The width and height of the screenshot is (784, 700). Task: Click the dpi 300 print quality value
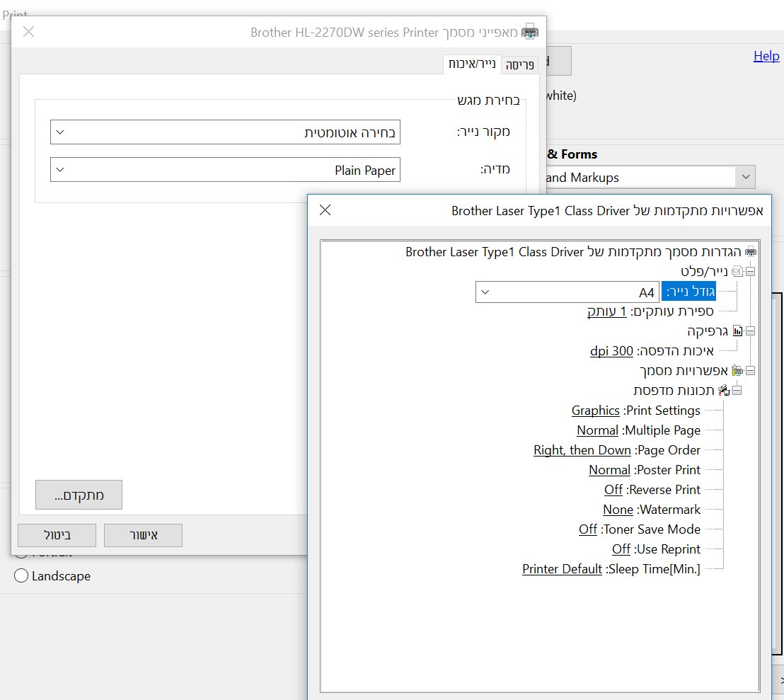point(611,351)
